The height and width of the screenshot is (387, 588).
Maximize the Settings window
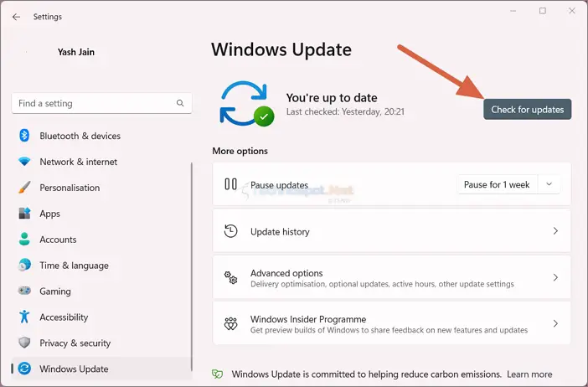tap(543, 11)
